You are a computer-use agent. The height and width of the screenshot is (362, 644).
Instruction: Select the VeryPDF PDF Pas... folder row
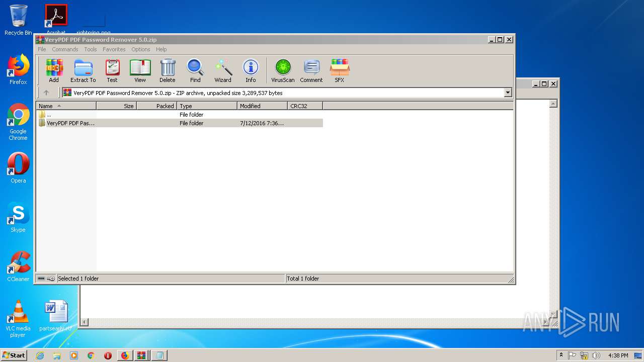[179, 123]
